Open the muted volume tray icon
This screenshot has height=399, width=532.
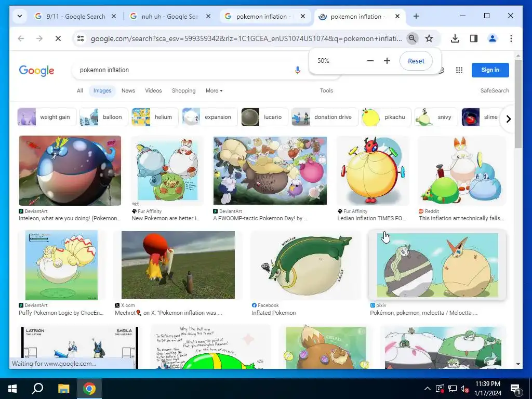[x=464, y=389]
